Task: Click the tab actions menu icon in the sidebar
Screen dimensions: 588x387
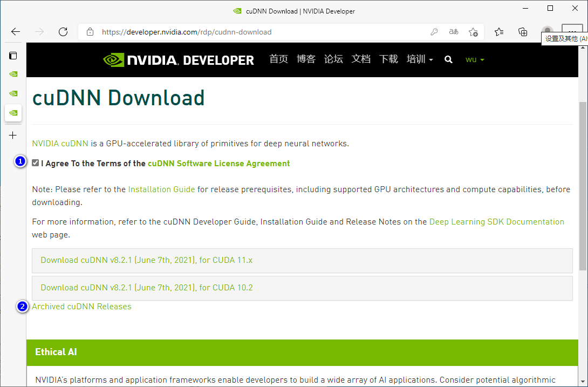Action: coord(13,55)
